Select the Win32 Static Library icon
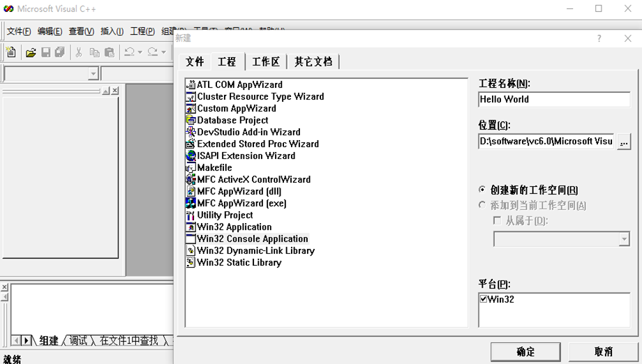 tap(191, 263)
